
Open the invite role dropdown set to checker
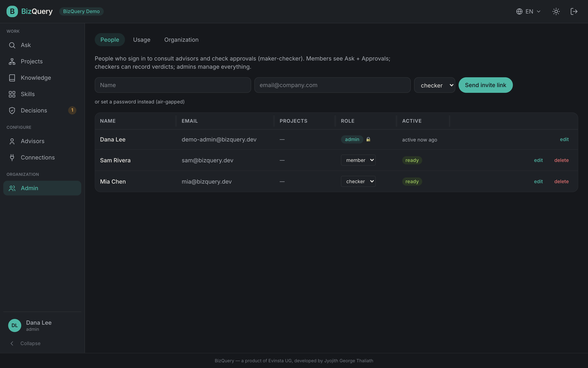[x=434, y=85]
